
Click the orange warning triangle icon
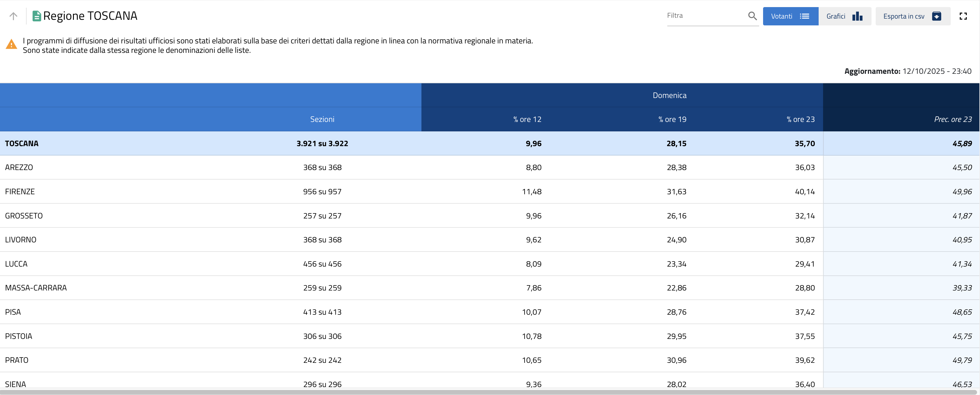point(12,45)
